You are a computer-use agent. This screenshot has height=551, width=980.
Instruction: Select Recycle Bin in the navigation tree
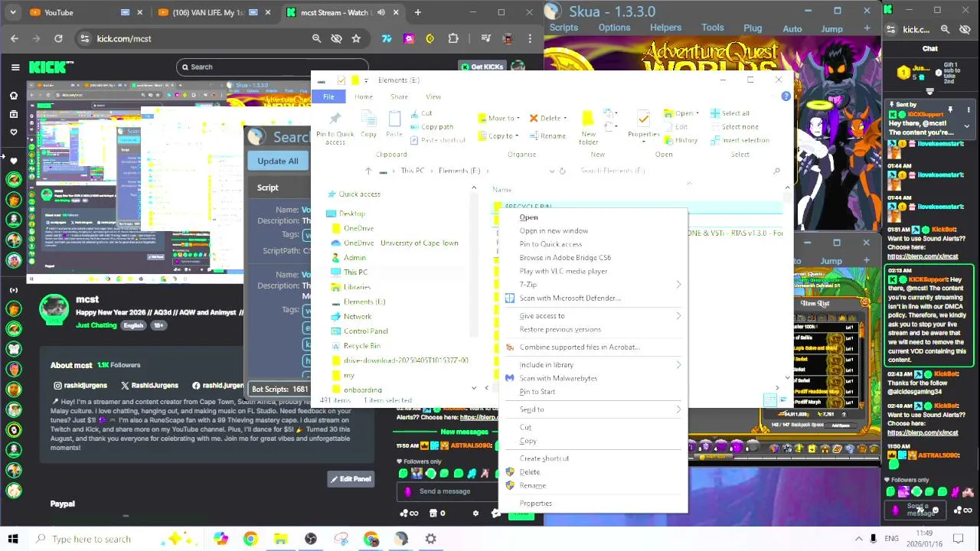tap(361, 345)
